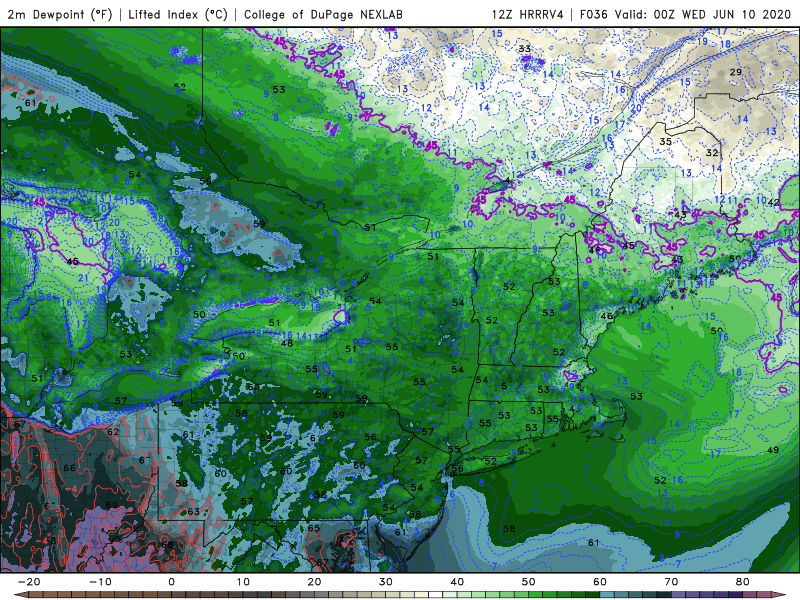Click the 50 label on the color scale
Image resolution: width=800 pixels, height=600 pixels.
(529, 582)
